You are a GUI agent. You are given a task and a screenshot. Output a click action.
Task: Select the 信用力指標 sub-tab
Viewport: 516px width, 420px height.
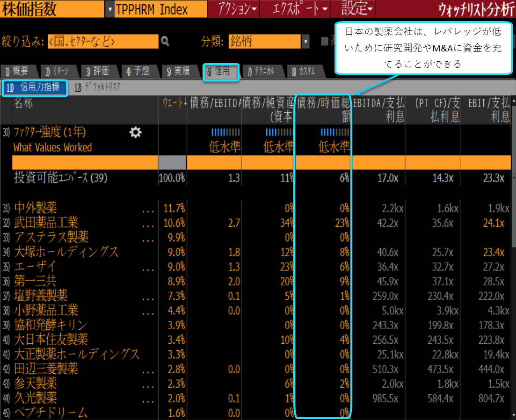[x=35, y=88]
